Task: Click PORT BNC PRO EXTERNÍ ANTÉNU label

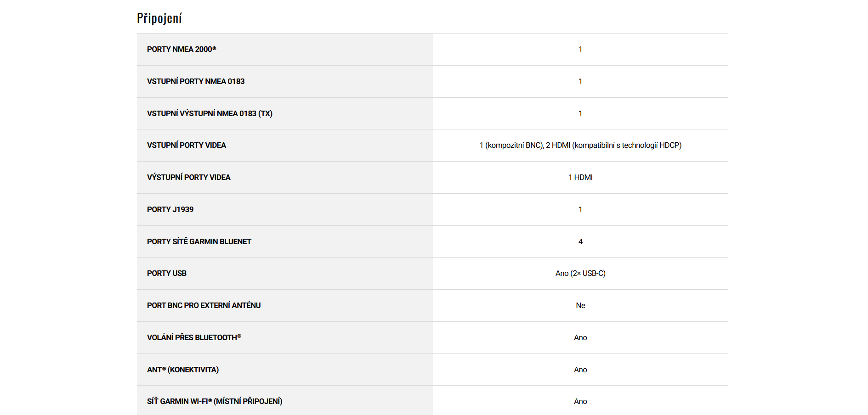Action: click(204, 305)
